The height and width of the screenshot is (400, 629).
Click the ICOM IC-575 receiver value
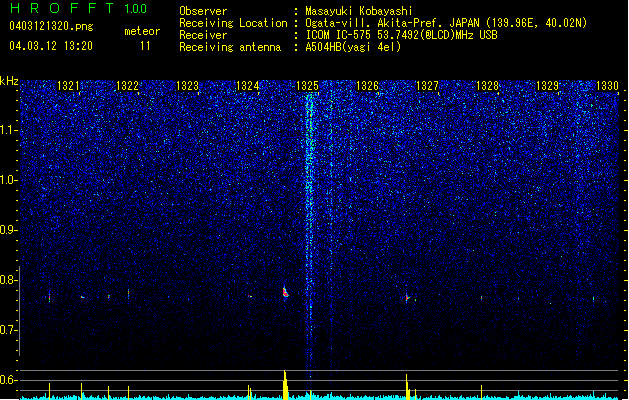point(401,35)
